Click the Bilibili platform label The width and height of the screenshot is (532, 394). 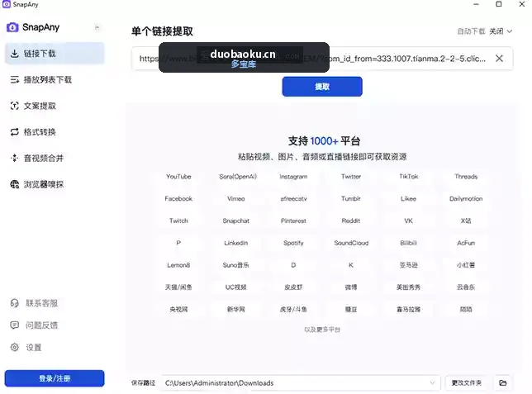pyautogui.click(x=408, y=243)
